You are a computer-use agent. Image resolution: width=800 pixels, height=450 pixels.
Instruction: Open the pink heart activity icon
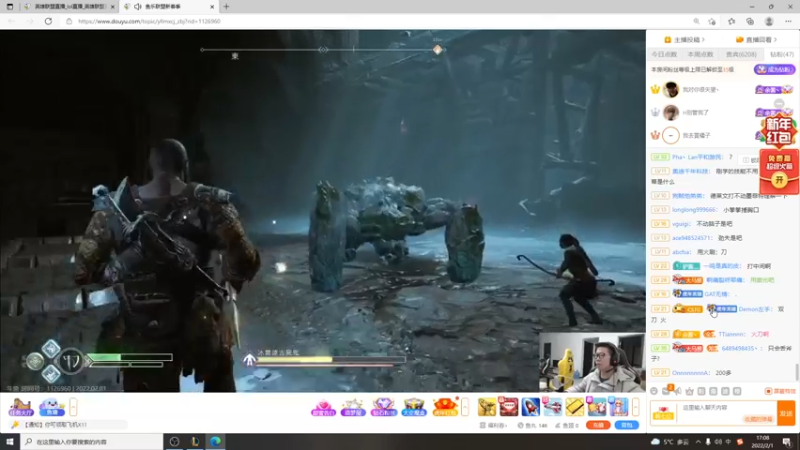coord(323,407)
